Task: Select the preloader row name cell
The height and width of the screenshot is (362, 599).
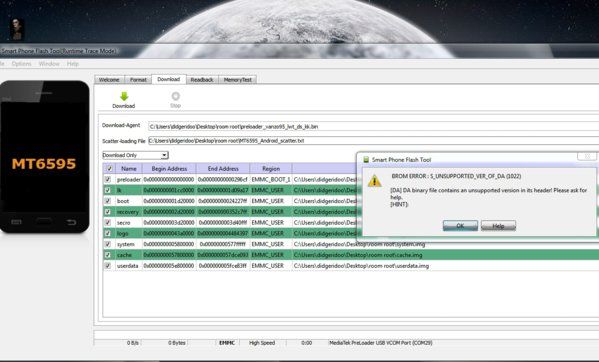Action: (x=129, y=179)
